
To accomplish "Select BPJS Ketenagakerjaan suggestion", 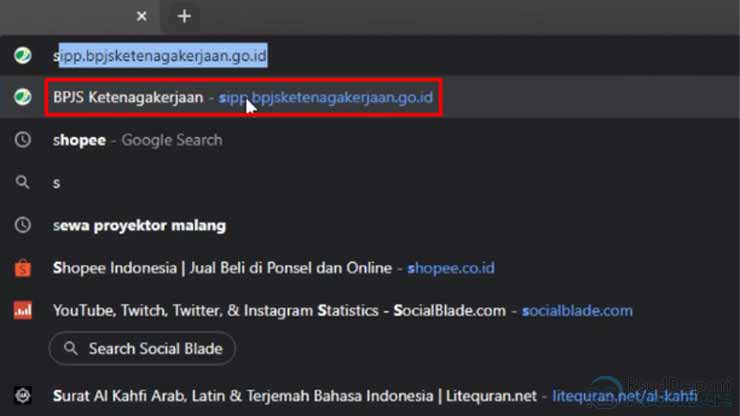I will 370,97.
